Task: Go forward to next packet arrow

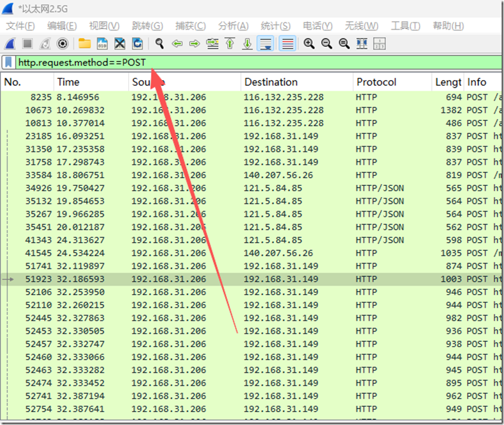Action: (x=195, y=43)
